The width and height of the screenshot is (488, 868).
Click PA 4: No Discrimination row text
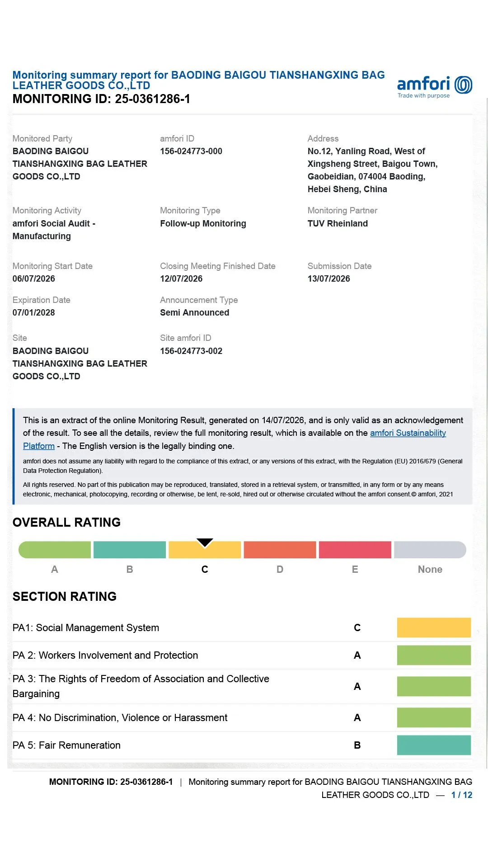point(120,717)
